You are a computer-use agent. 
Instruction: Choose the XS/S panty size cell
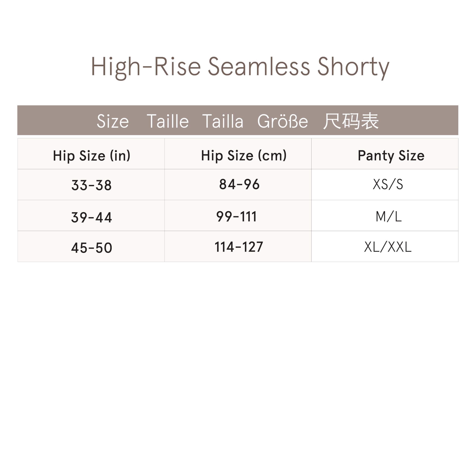tap(388, 184)
